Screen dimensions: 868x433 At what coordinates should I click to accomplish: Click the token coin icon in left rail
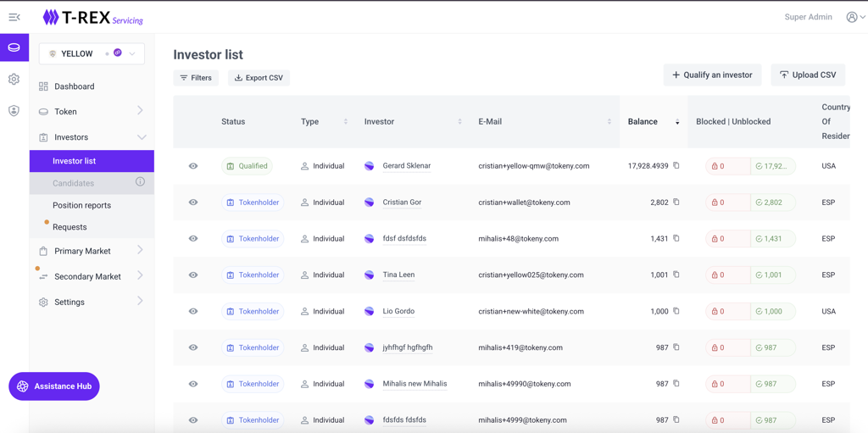click(x=14, y=47)
